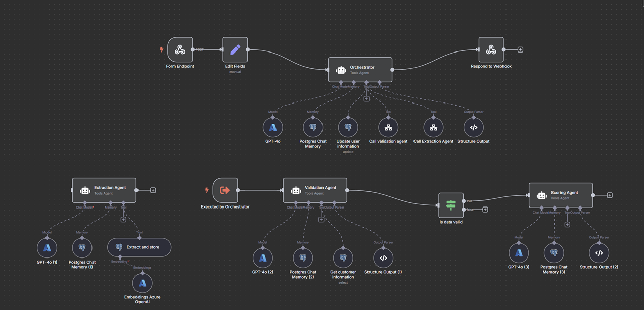Image resolution: width=644 pixels, height=310 pixels.
Task: Add node after Respond to Webhook
Action: (520, 49)
